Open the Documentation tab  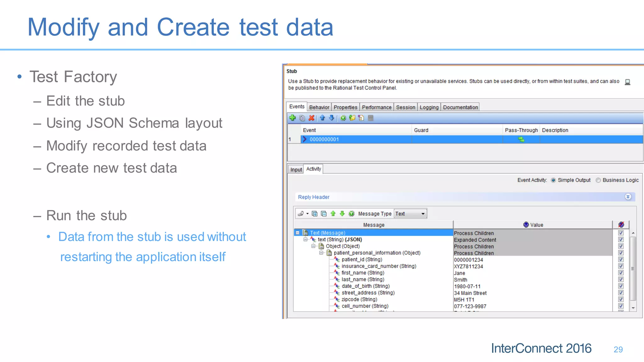pyautogui.click(x=460, y=107)
